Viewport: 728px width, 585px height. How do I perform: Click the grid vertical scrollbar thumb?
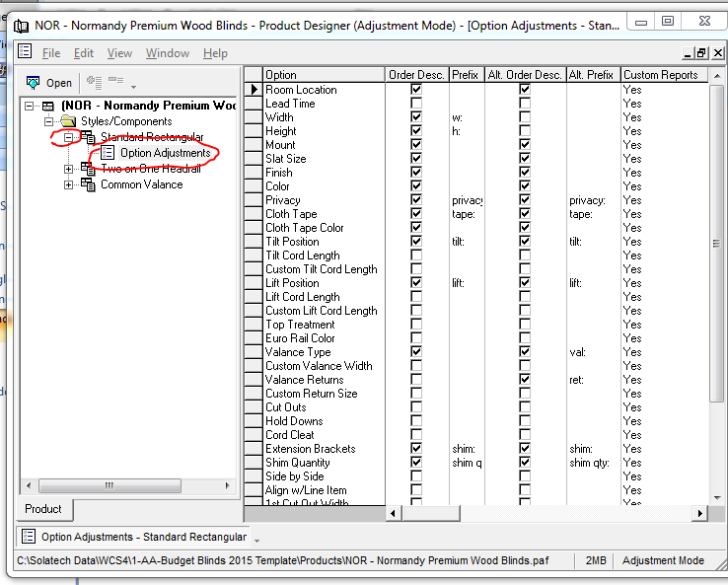pos(716,243)
